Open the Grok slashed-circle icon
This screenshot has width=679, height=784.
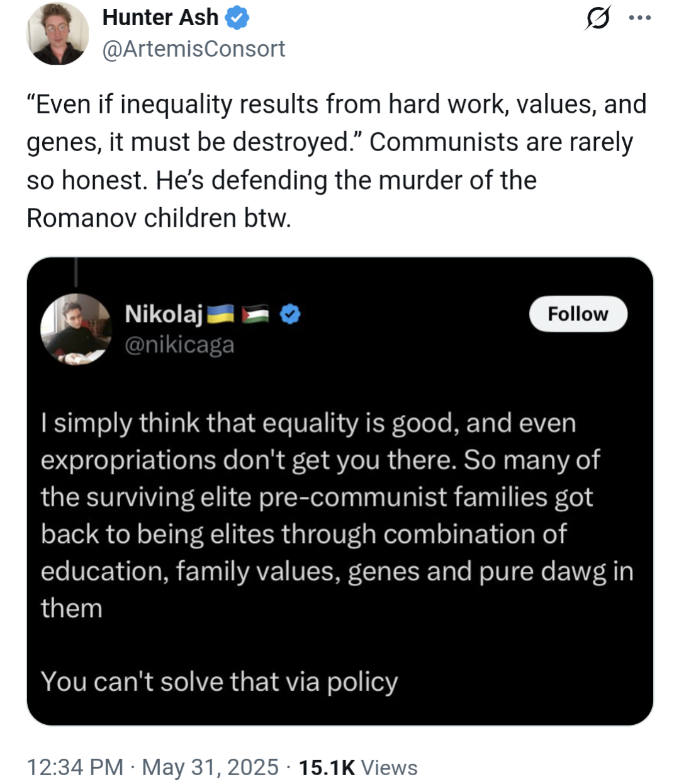tap(597, 18)
